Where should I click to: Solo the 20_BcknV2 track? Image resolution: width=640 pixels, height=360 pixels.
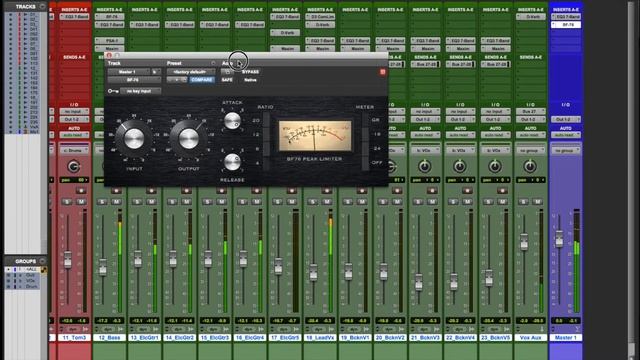383,202
